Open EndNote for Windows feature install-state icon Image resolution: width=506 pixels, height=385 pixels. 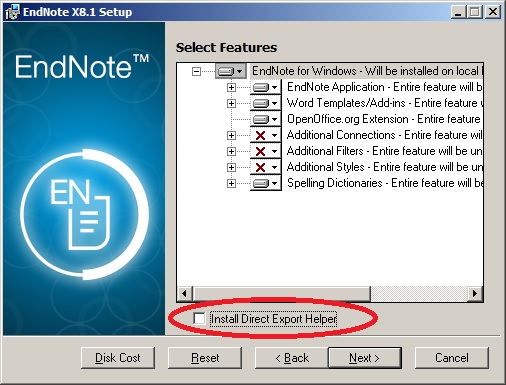tap(231, 71)
